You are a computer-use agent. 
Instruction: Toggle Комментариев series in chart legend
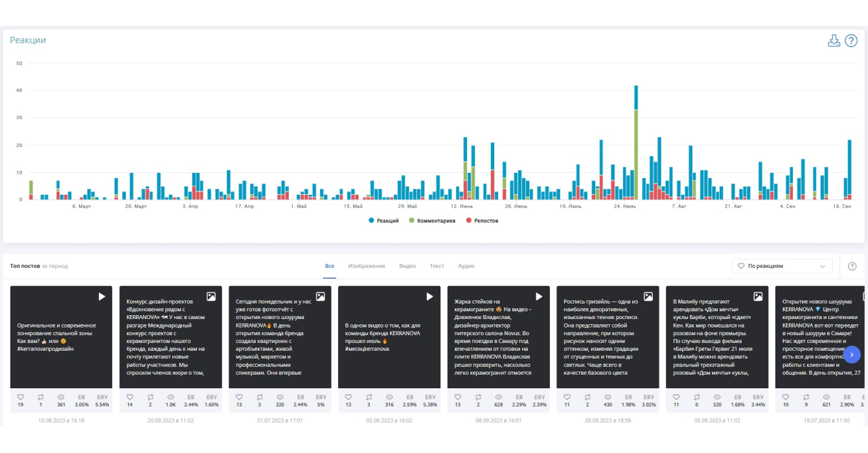click(x=432, y=221)
